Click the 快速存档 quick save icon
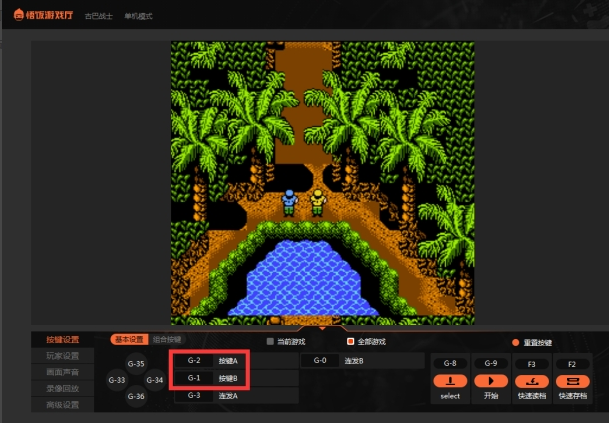 click(x=572, y=381)
